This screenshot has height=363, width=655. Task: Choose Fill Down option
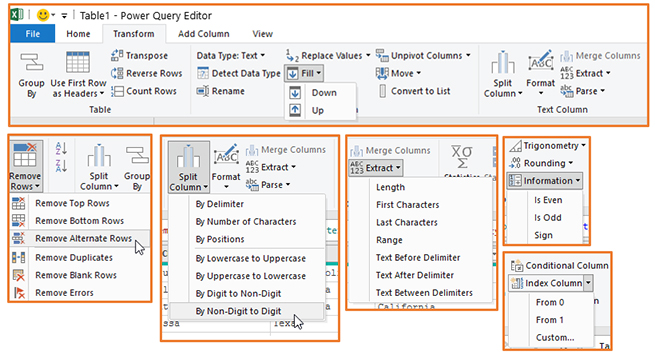tap(320, 93)
